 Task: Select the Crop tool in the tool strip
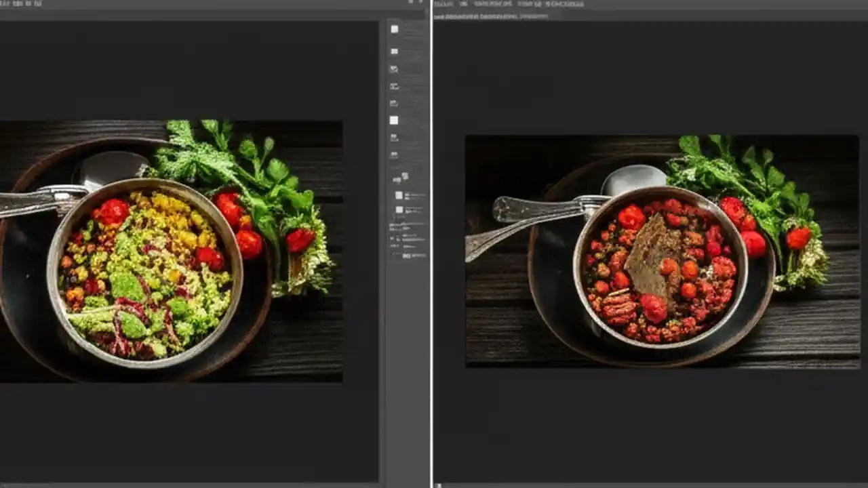[395, 87]
